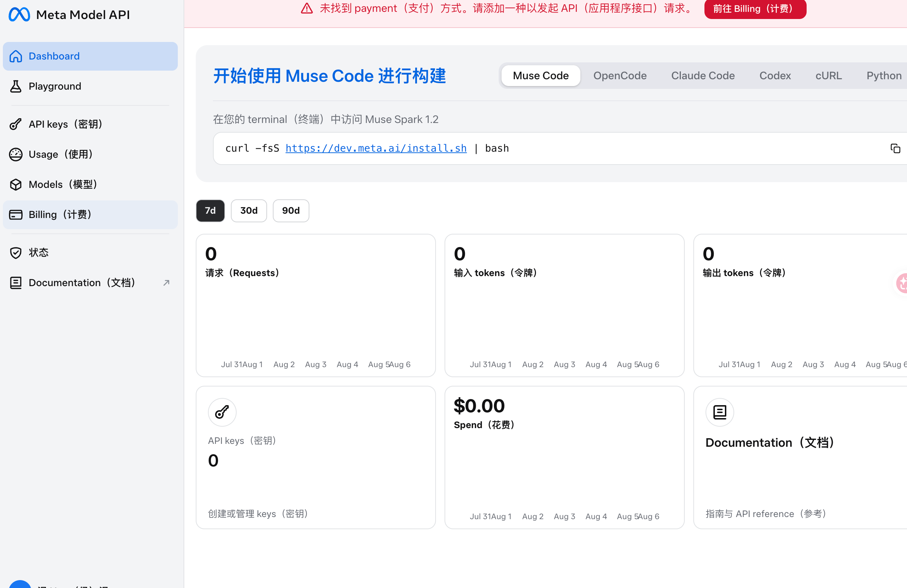The image size is (907, 588).
Task: Click the external-link arrow beside Documentation
Action: coord(166,283)
